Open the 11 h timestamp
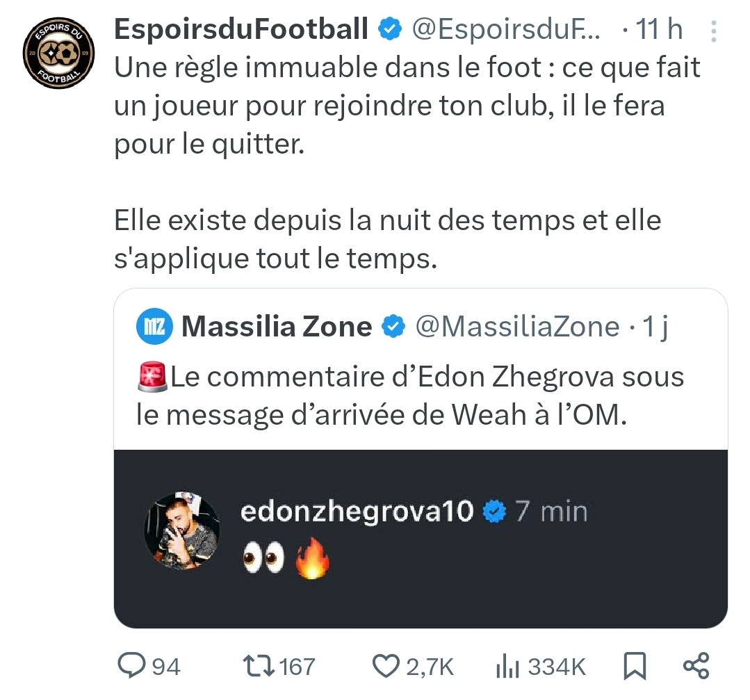 pyautogui.click(x=659, y=29)
